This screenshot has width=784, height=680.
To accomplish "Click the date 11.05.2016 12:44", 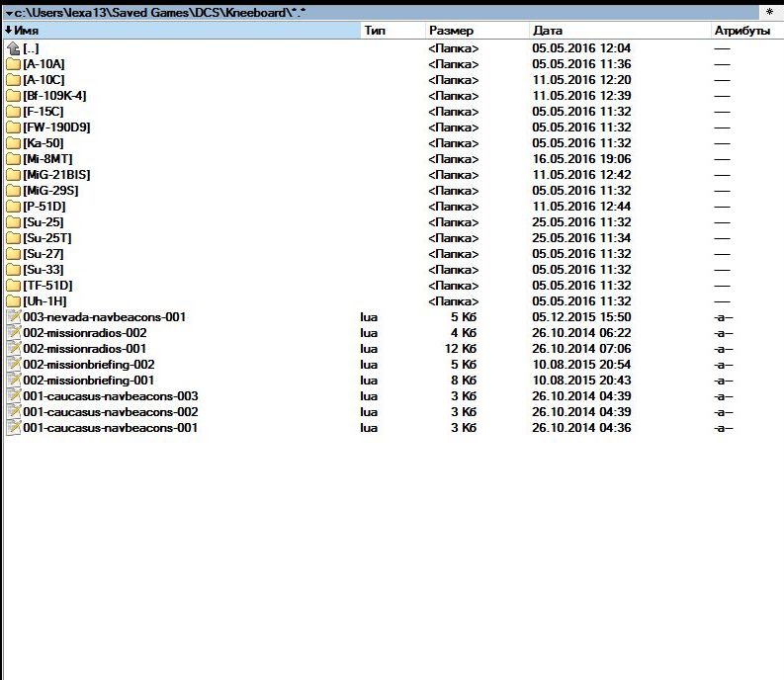I will click(x=581, y=207).
